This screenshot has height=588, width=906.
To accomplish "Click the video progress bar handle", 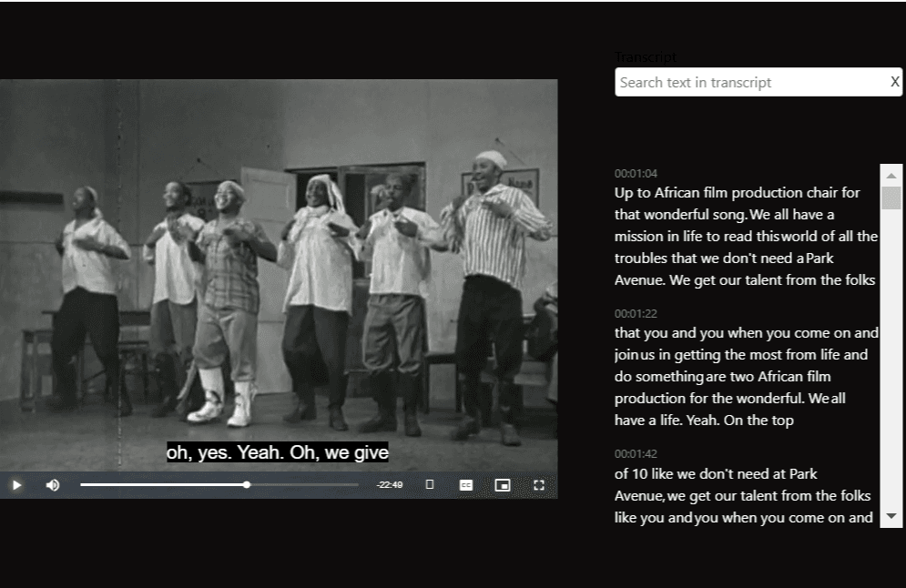I will [x=247, y=485].
